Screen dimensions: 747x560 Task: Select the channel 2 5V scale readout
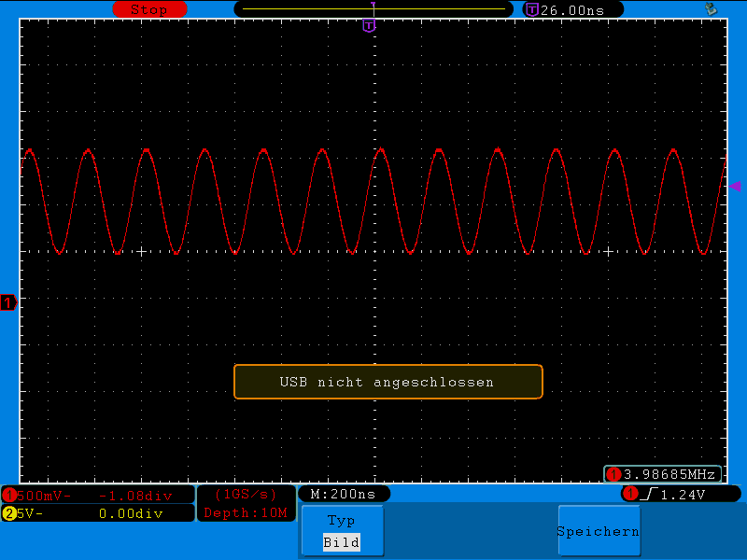click(x=30, y=513)
